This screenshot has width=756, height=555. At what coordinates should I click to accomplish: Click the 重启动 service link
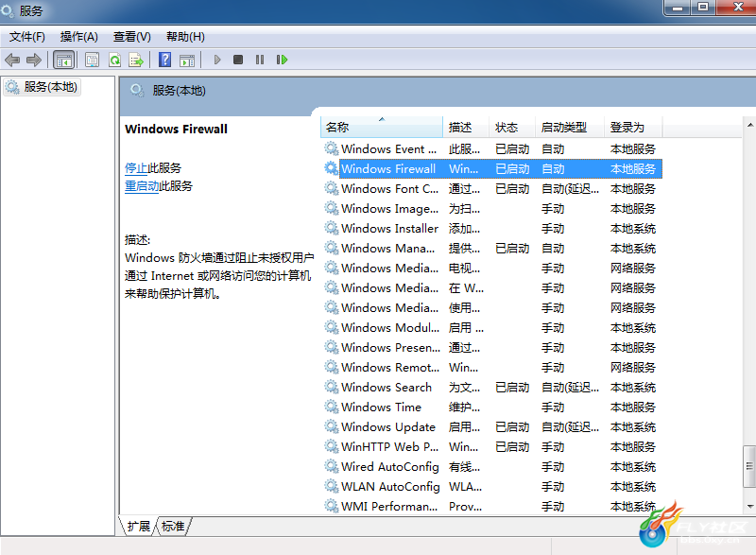pyautogui.click(x=142, y=186)
